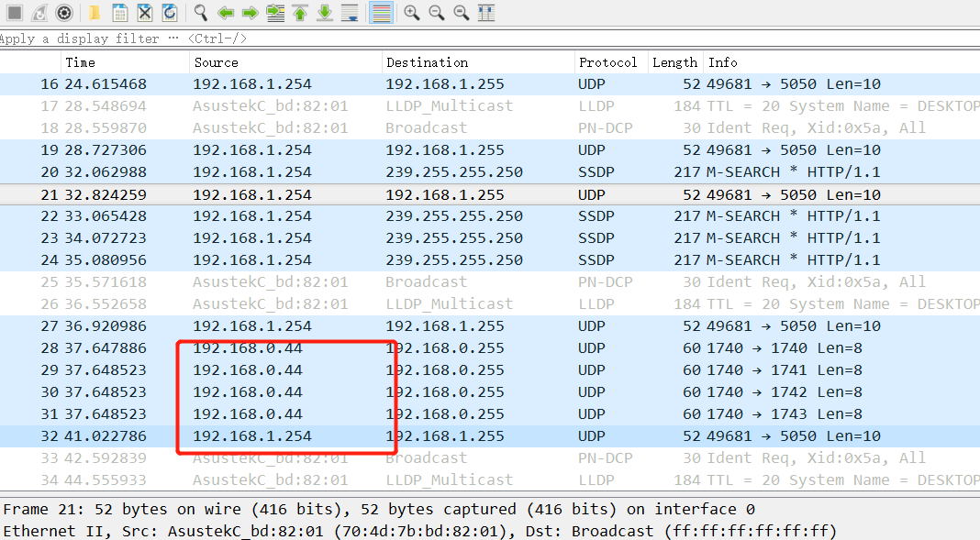
Task: Open a capture file folder icon
Action: pos(94,13)
